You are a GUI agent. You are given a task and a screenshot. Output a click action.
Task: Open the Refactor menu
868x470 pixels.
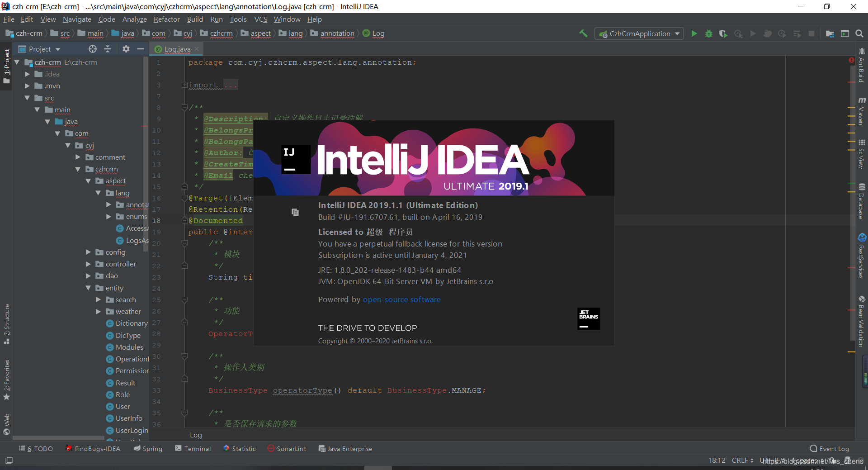166,19
